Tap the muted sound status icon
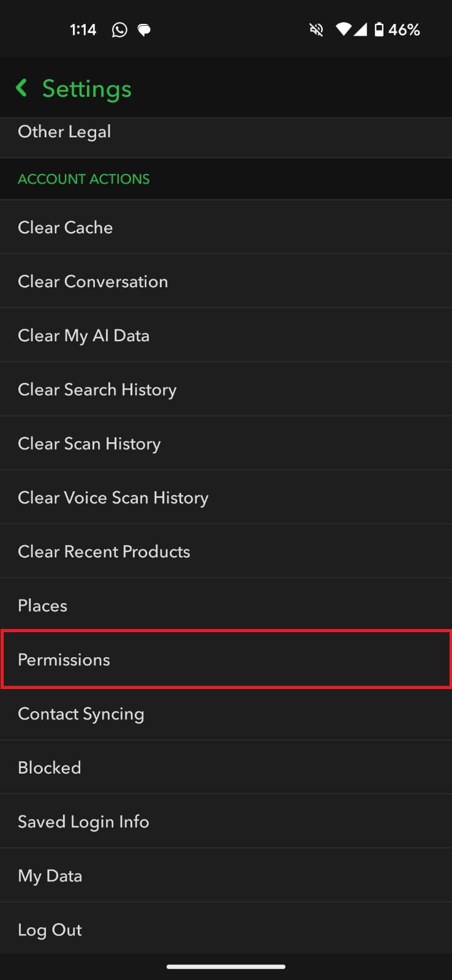The height and width of the screenshot is (980, 452). 316,30
